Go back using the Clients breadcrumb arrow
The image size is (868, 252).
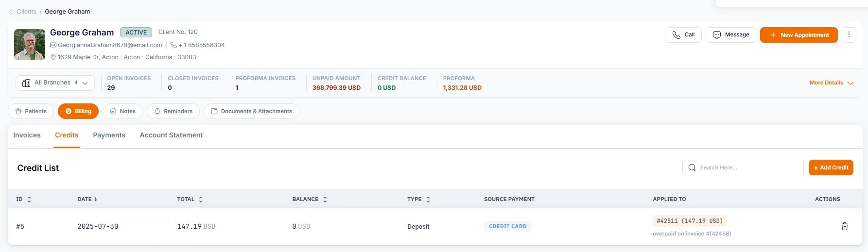11,12
